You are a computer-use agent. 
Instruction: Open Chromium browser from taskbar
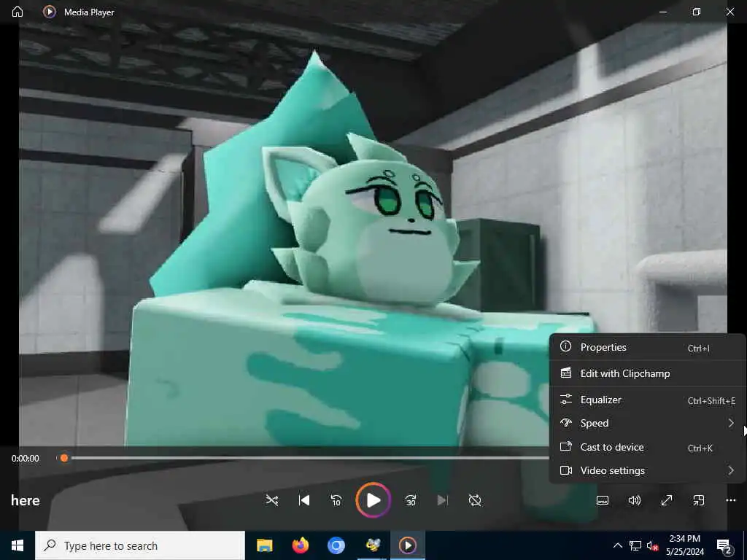click(336, 545)
